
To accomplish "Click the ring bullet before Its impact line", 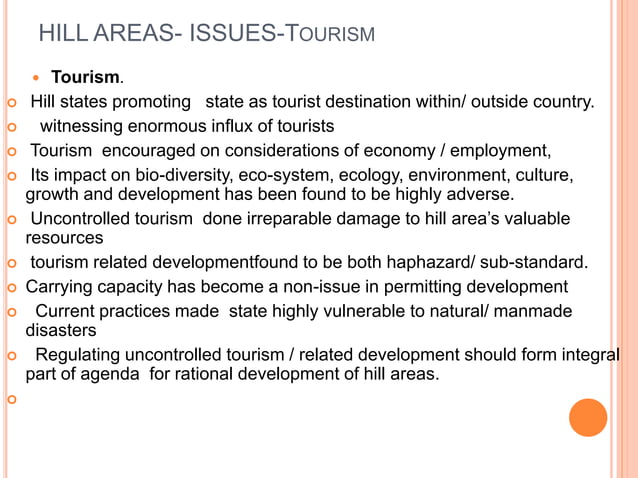I will click(12, 176).
